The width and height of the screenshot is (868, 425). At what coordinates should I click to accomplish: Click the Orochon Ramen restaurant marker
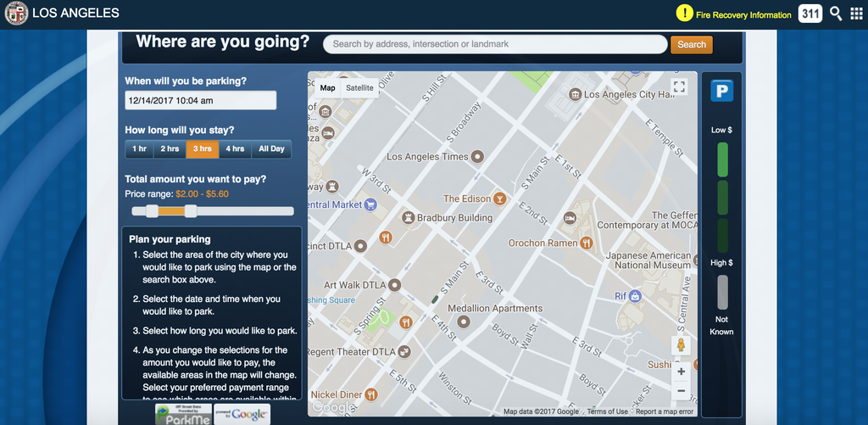(x=587, y=243)
